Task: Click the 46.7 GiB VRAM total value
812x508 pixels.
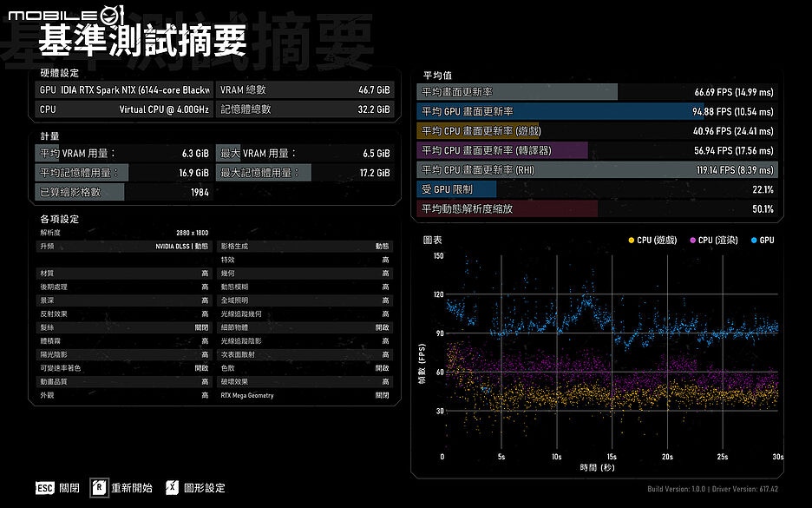Action: coord(374,89)
